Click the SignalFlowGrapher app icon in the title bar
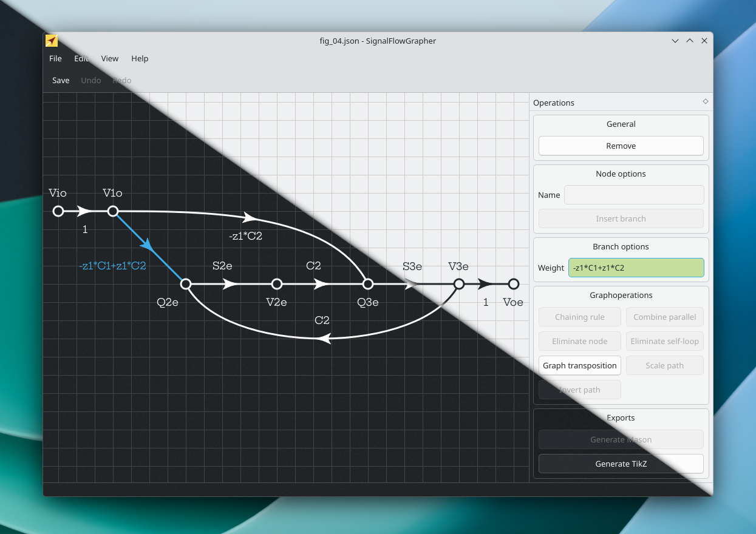Screen dimensions: 756x534 tap(52, 41)
